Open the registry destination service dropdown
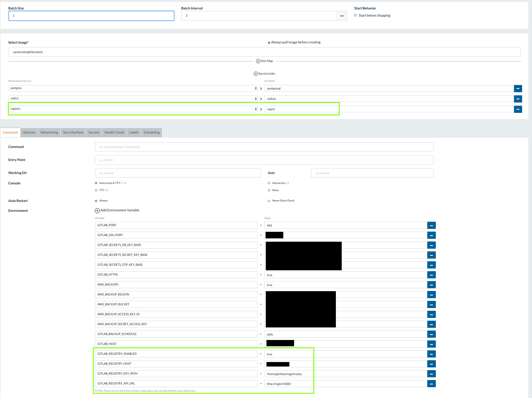 133,109
